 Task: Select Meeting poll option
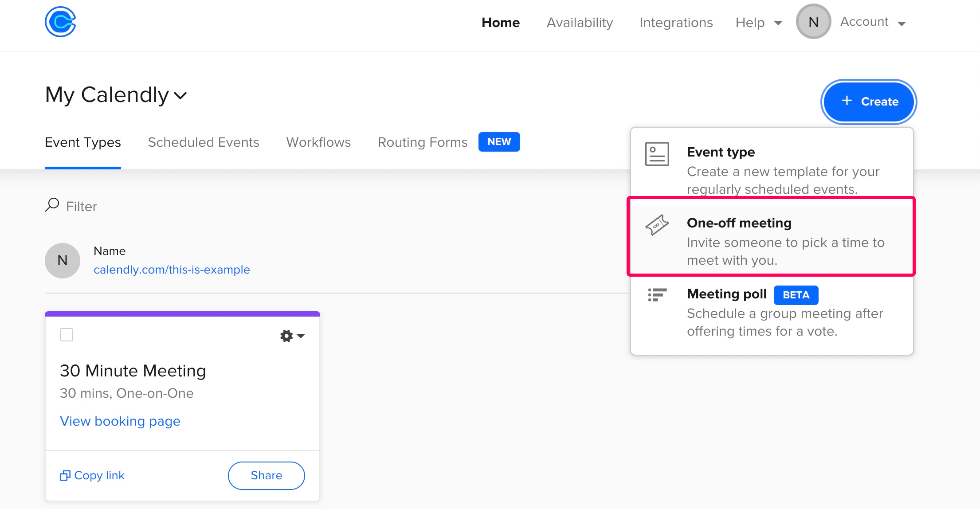pyautogui.click(x=772, y=312)
